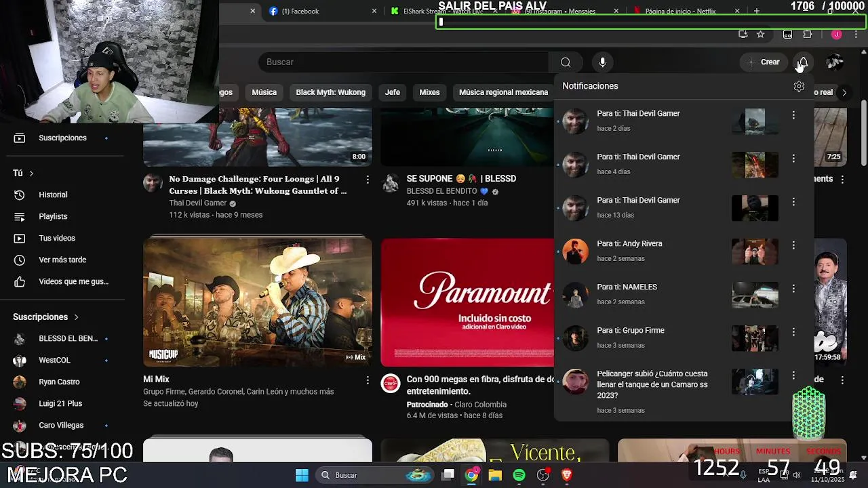The width and height of the screenshot is (868, 488).
Task: Open options for Thai Devil Gamer notification from 13 días
Action: (793, 202)
